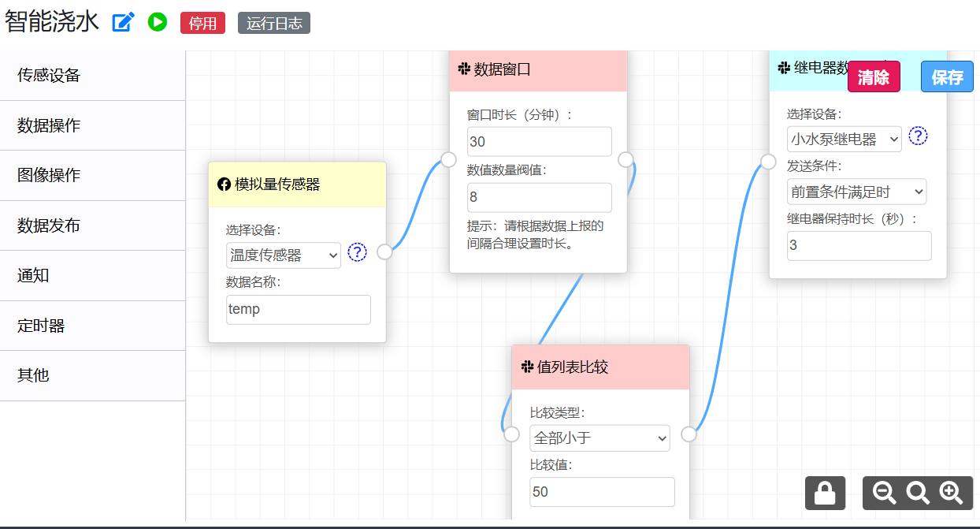Click the blue pencil edit icon beside 智能浇水
The width and height of the screenshot is (980, 529).
(123, 22)
